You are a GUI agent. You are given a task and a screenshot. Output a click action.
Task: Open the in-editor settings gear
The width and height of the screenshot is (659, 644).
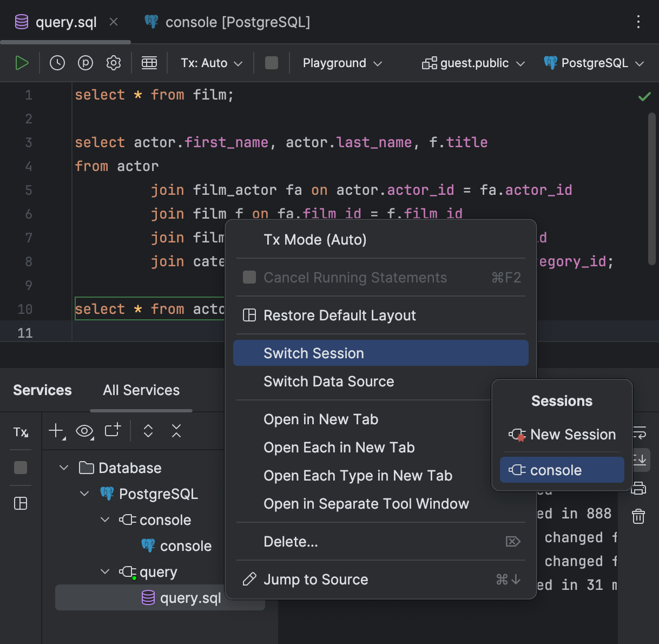114,62
